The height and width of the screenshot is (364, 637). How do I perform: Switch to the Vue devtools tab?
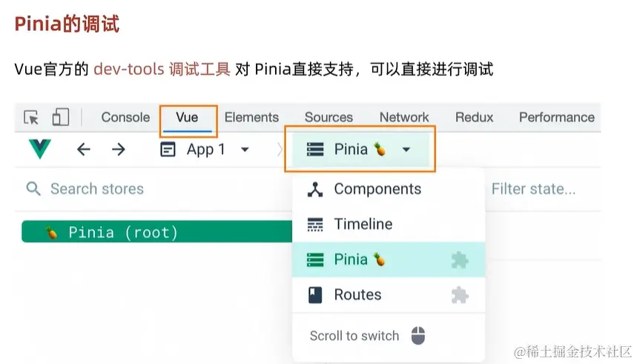(187, 117)
